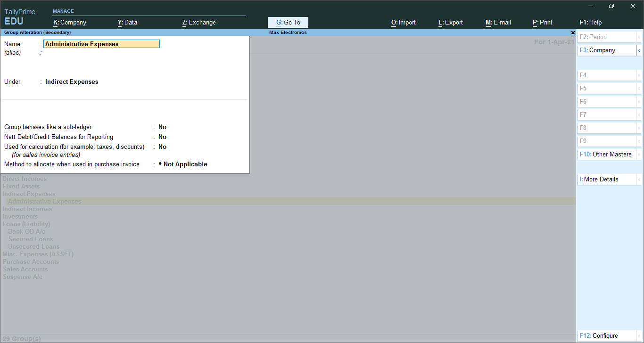Click the G: Go To button
644x343 pixels.
click(288, 22)
